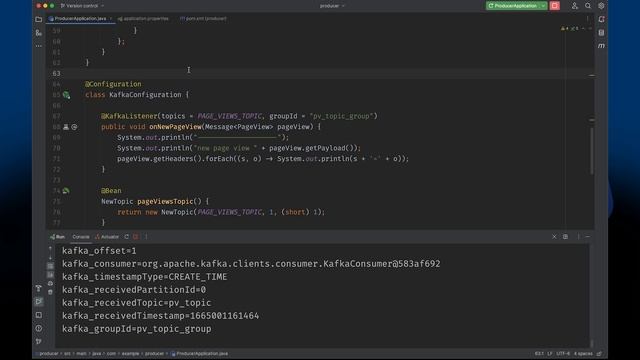Open more actions in Run panel toolbar
The image size is (640, 360).
click(x=146, y=237)
